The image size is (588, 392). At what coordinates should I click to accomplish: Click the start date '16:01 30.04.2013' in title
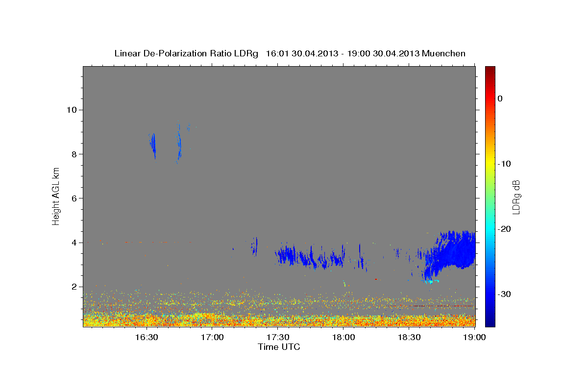pyautogui.click(x=302, y=53)
